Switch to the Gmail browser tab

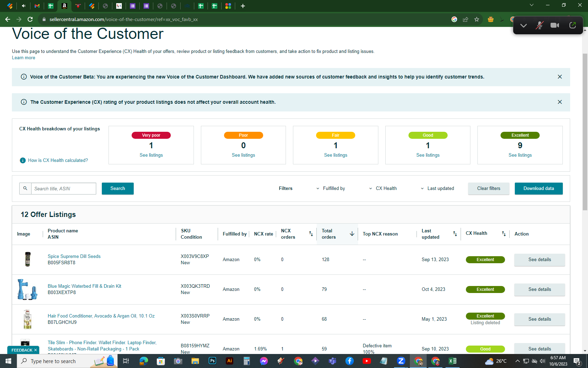tap(37, 6)
